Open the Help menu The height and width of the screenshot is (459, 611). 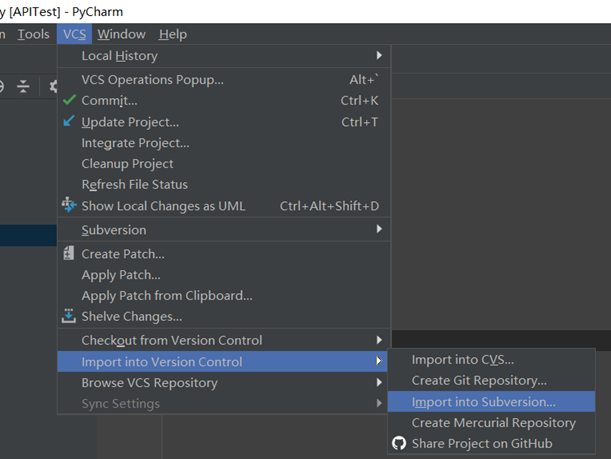[173, 34]
